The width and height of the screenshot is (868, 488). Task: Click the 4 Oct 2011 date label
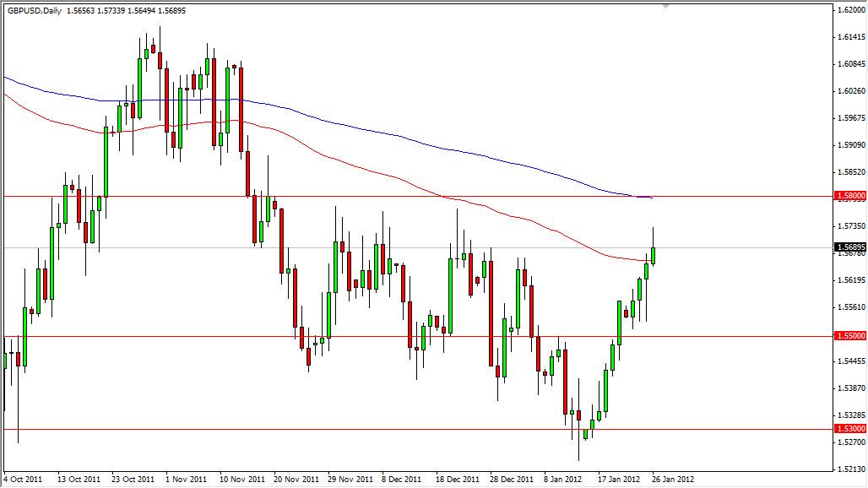point(24,480)
